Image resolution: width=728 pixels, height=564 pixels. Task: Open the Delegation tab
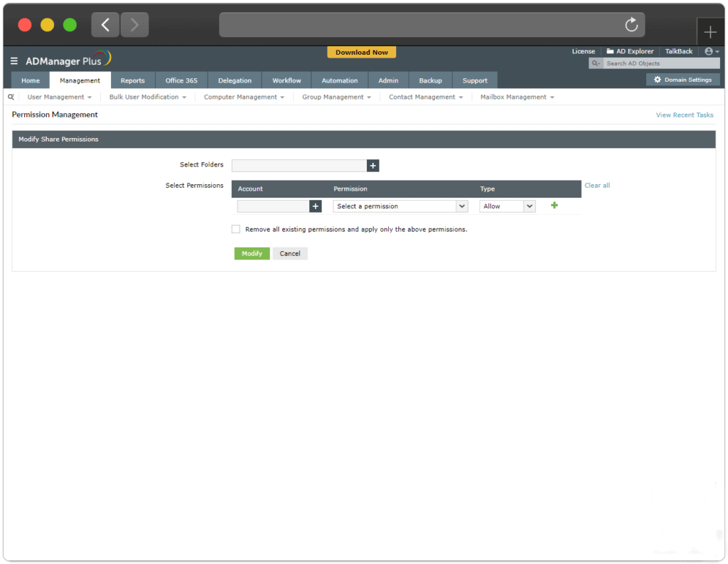click(x=235, y=80)
